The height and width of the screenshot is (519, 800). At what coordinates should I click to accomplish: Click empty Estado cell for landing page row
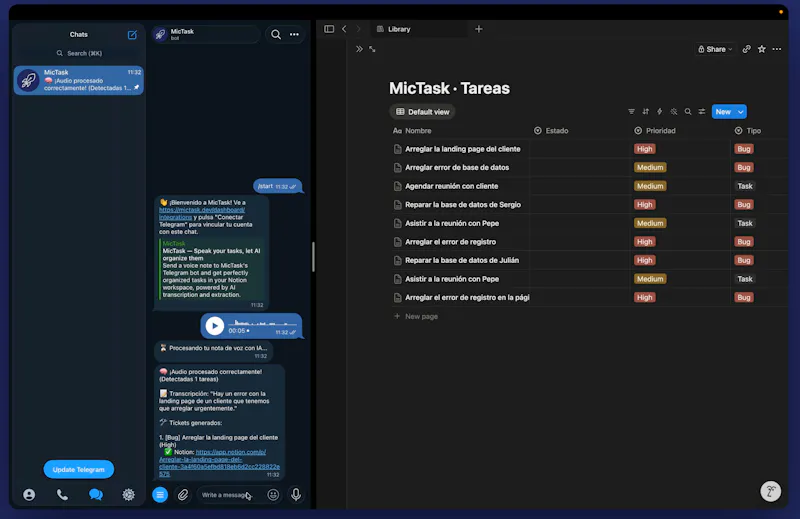click(580, 149)
